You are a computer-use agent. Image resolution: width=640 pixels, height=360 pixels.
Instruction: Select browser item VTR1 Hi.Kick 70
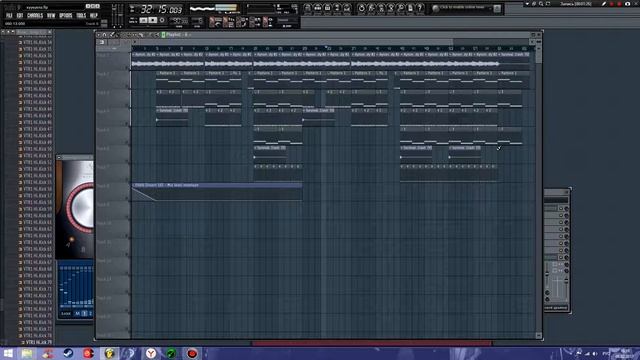pyautogui.click(x=38, y=282)
